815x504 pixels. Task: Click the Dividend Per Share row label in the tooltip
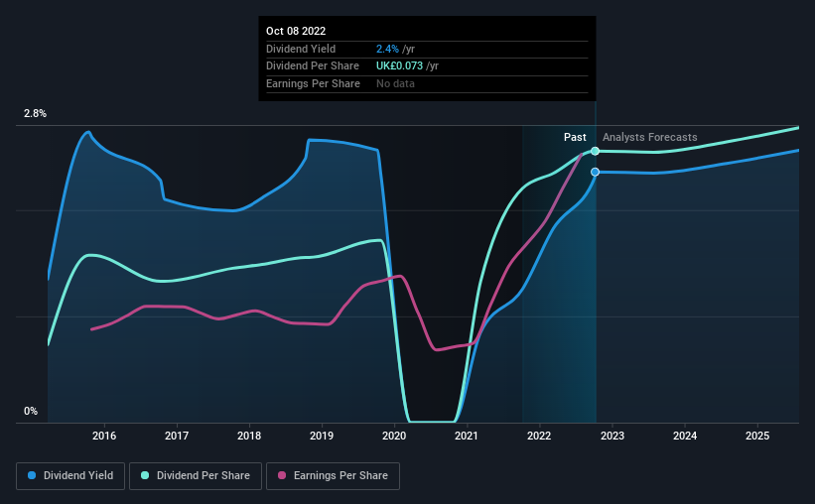(313, 66)
